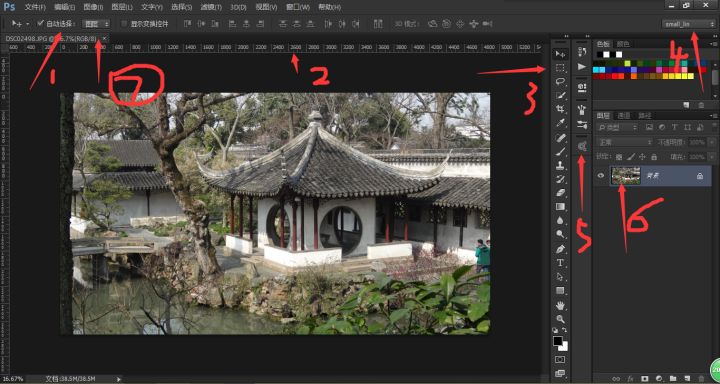
Task: Select the Healing Brush tool
Action: 560,138
